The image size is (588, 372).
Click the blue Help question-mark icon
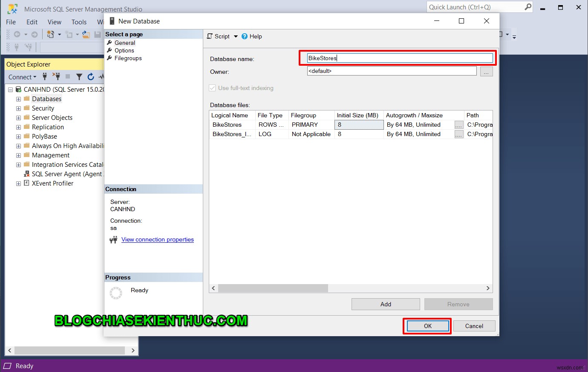244,36
